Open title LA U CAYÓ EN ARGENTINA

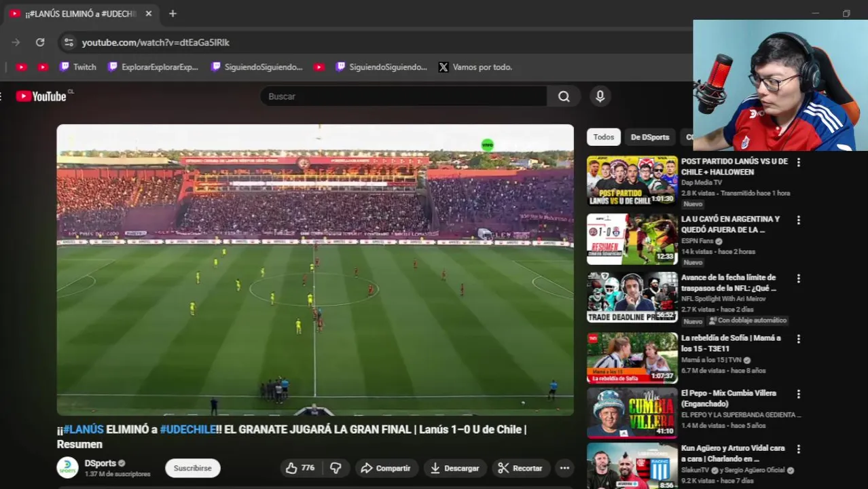click(x=730, y=224)
